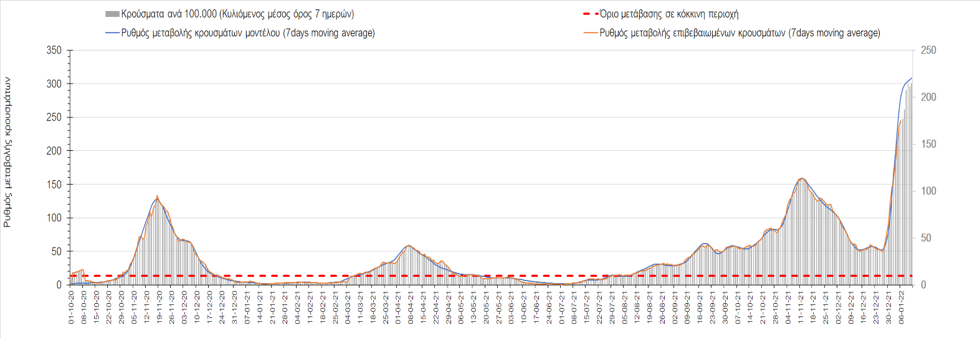This screenshot has height=338, width=980.
Task: Click the 200 tick on right axis
Action: 928,97
